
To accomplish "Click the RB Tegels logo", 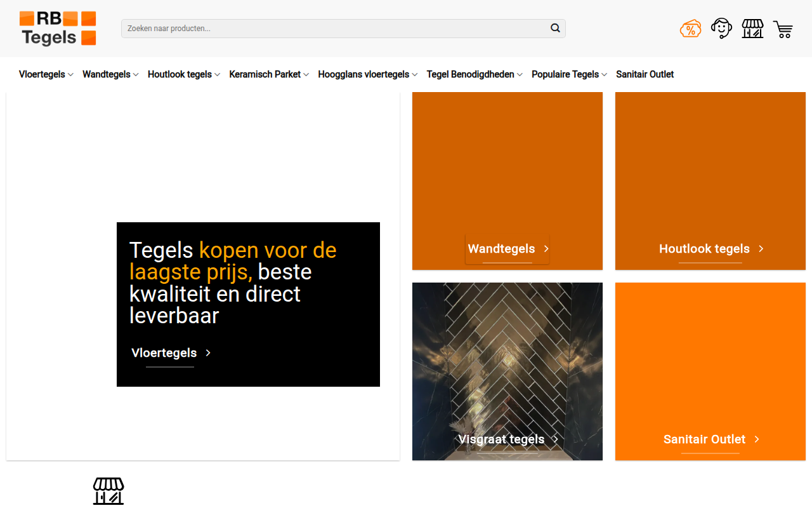I will click(x=58, y=29).
